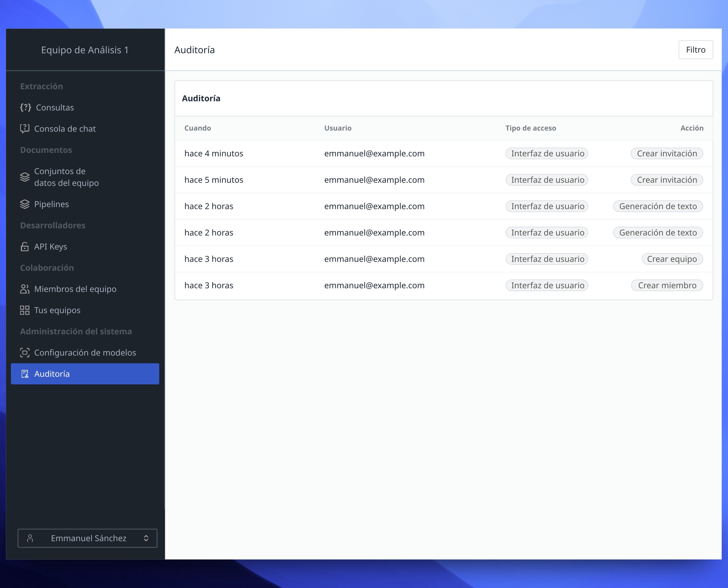Image resolution: width=728 pixels, height=588 pixels.
Task: Click the Tus equipos grid icon
Action: tap(25, 310)
